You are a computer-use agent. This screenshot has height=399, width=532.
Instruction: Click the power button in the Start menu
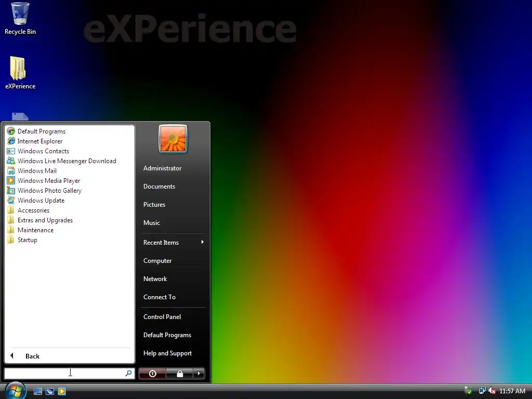(x=152, y=374)
